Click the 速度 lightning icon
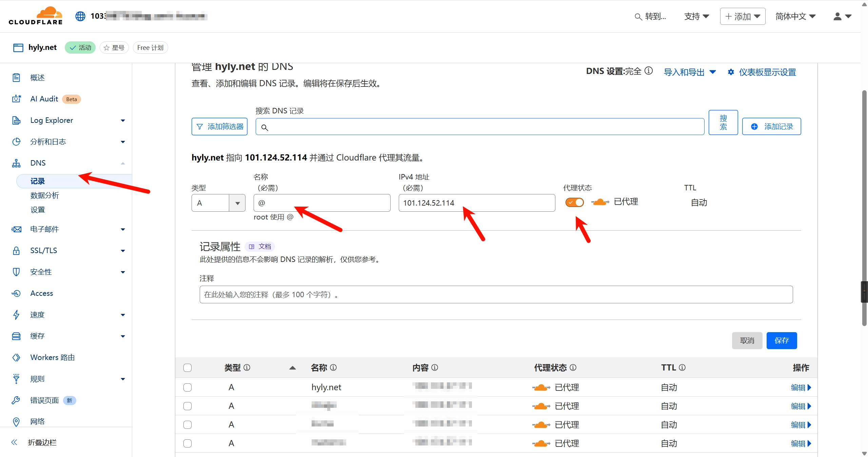This screenshot has width=868, height=457. coord(16,315)
